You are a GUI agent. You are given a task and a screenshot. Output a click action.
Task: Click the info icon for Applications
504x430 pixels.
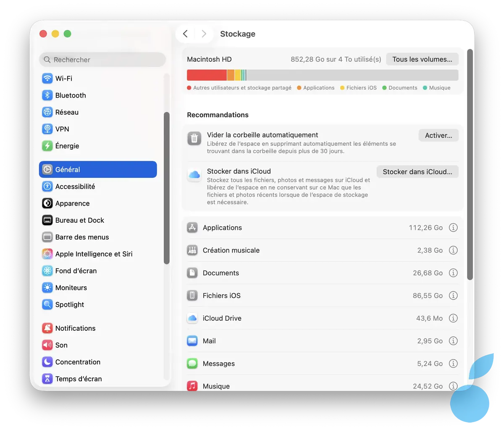[453, 228]
